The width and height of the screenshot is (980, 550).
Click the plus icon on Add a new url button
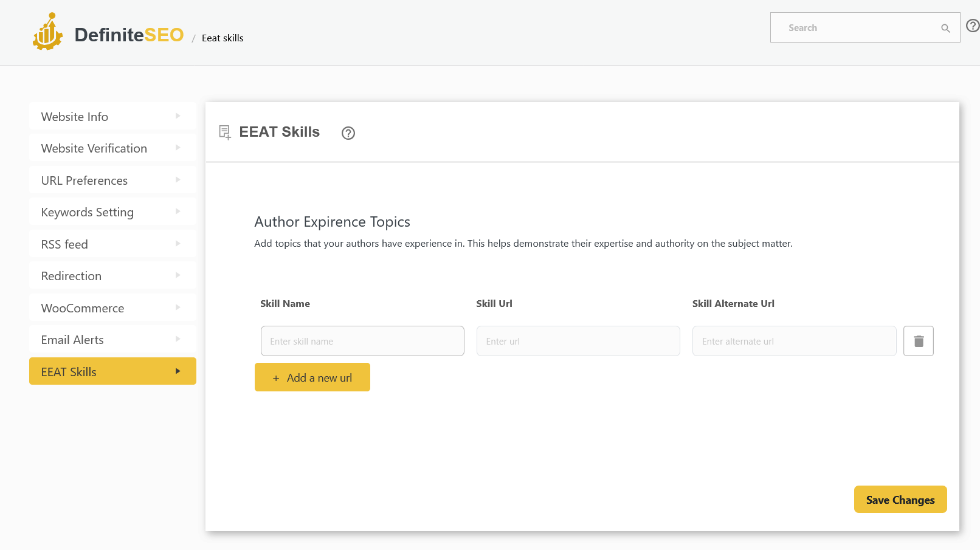point(276,377)
